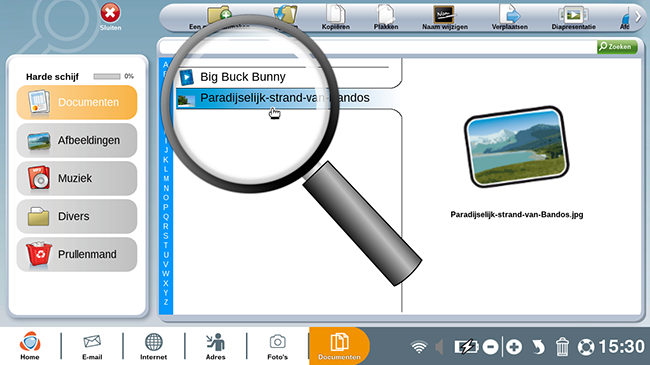
Task: Click the beach image preview thumbnail
Action: click(517, 146)
